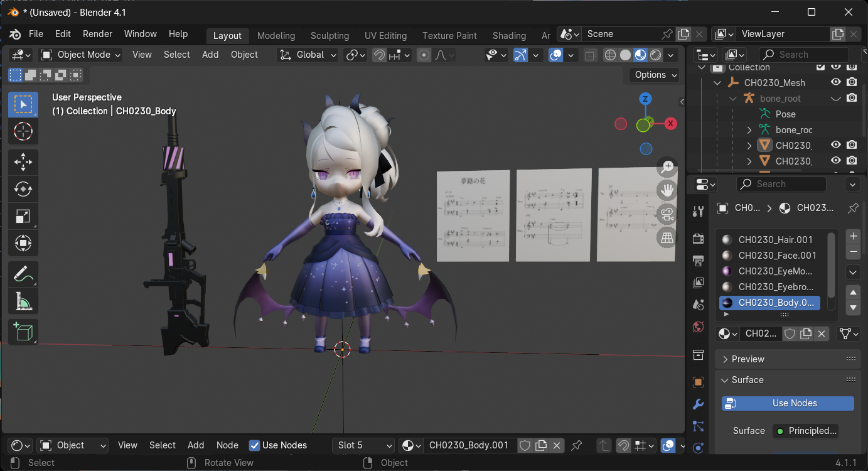The width and height of the screenshot is (868, 471).
Task: Activate the Annotate pencil tool
Action: (23, 274)
